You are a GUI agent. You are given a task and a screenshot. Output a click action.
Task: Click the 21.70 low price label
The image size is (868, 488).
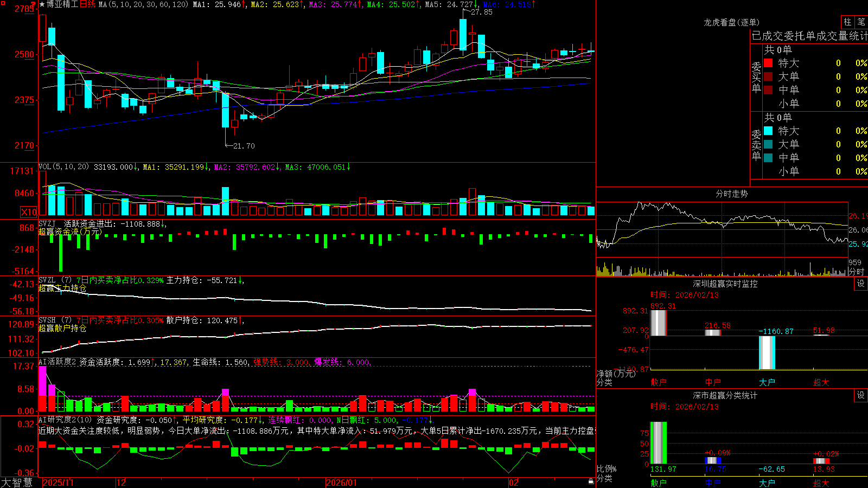point(244,146)
